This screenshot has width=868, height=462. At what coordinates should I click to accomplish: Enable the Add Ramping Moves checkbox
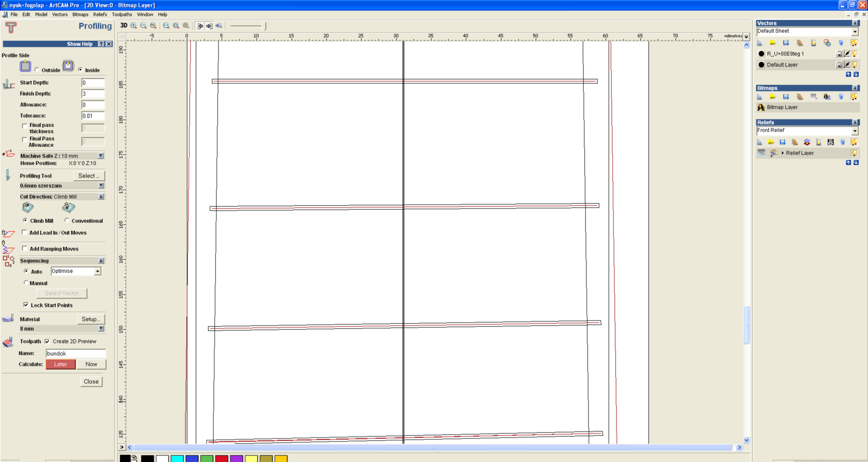25,248
